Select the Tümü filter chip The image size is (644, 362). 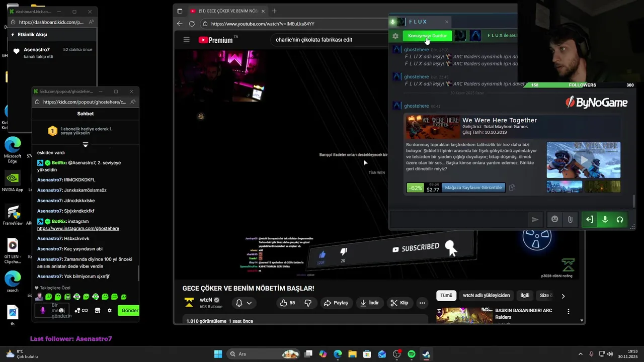click(446, 296)
